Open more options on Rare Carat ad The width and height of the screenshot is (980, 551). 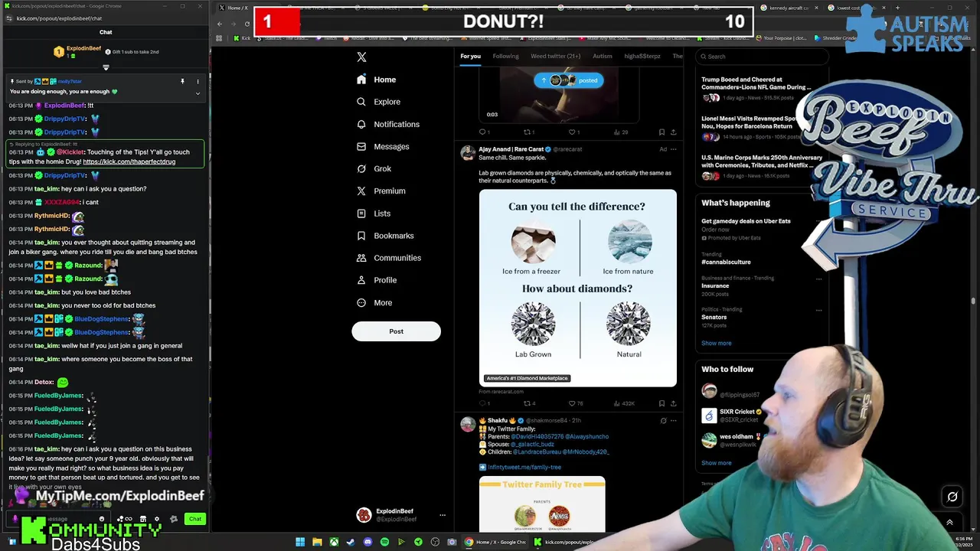click(673, 149)
